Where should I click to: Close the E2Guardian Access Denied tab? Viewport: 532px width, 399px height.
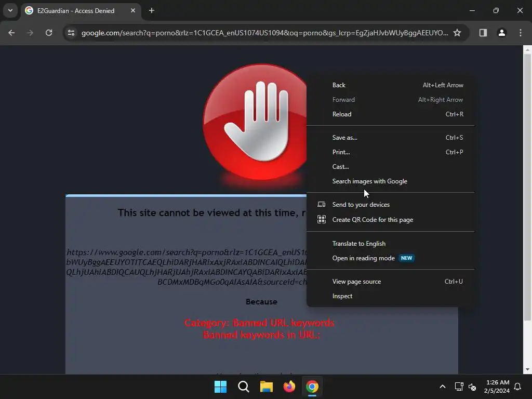[x=133, y=10]
